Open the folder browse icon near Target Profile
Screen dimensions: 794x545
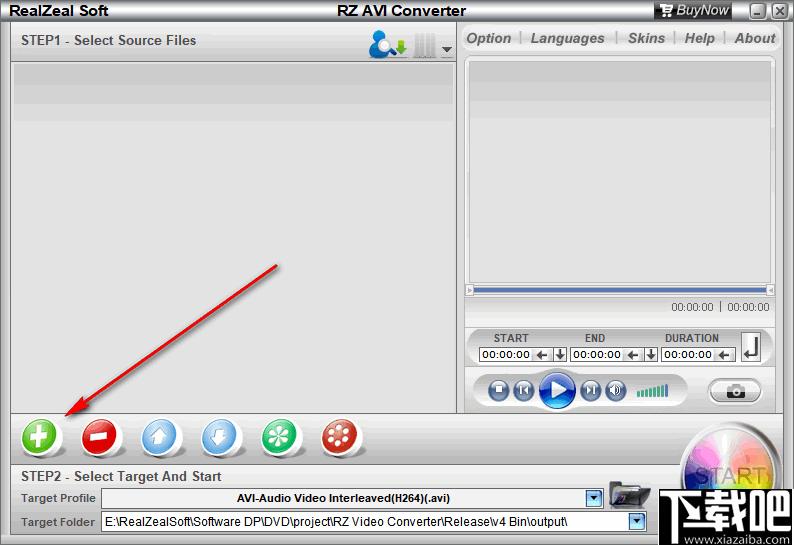tap(629, 495)
